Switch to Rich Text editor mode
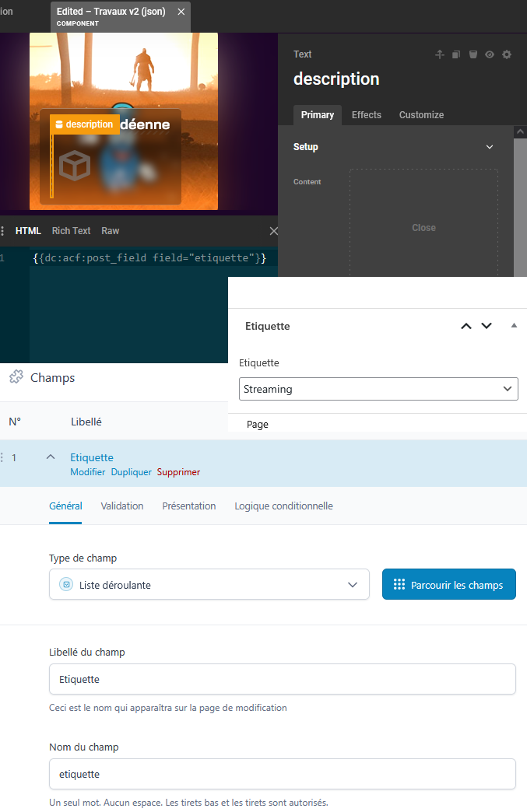Viewport: 527px width, 812px height. pos(71,231)
